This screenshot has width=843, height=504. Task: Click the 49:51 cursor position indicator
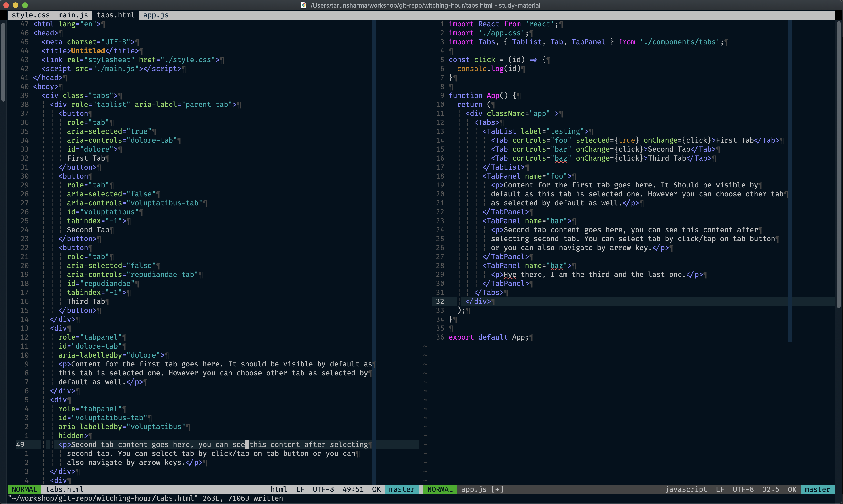pyautogui.click(x=353, y=489)
